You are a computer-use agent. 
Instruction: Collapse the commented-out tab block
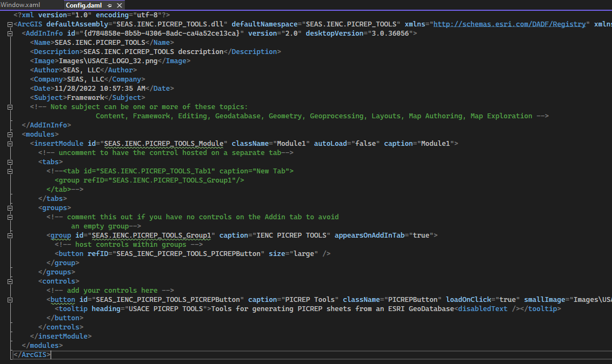(9, 171)
